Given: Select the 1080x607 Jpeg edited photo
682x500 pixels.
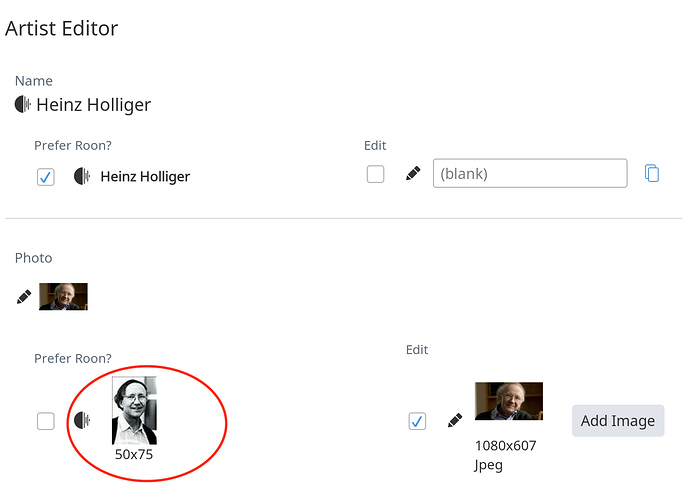Looking at the screenshot, I should click(x=509, y=401).
